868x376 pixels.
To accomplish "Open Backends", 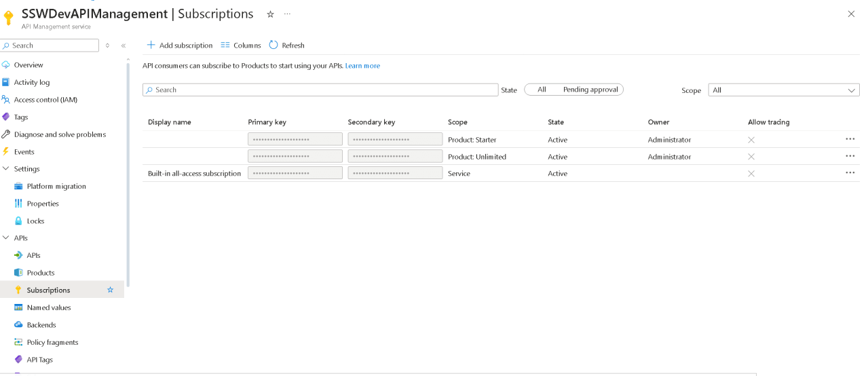I will [x=41, y=325].
